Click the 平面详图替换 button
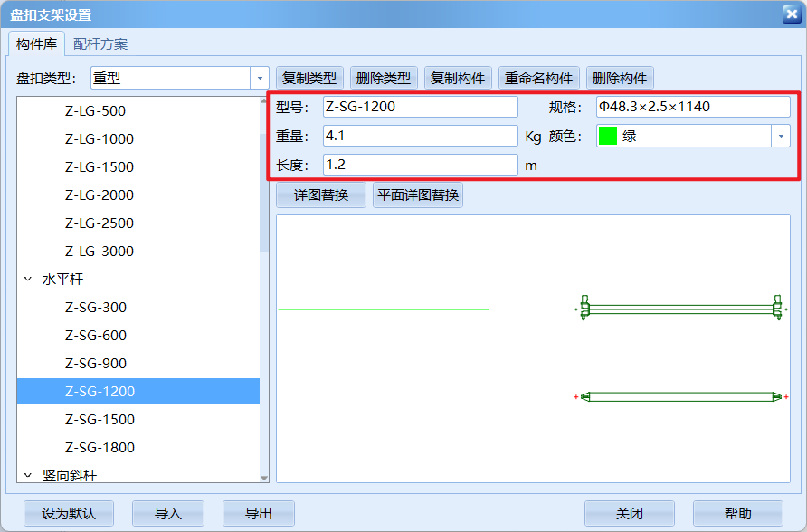 418,195
